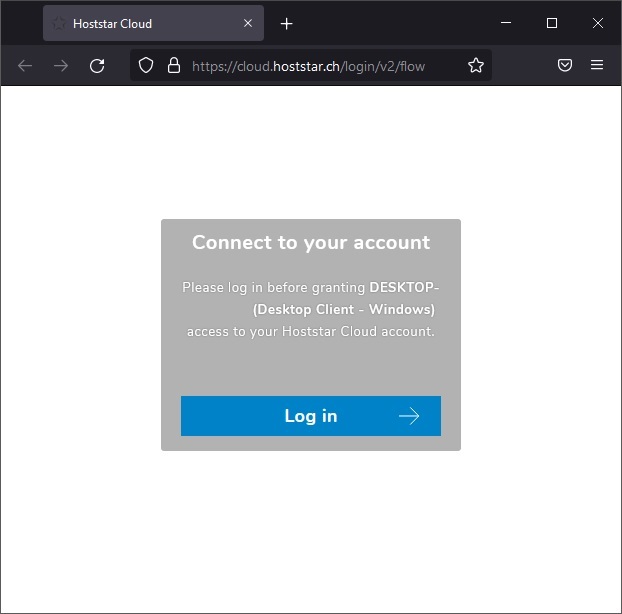
Task: Select the Hoststar Cloud tab
Action: (x=153, y=23)
